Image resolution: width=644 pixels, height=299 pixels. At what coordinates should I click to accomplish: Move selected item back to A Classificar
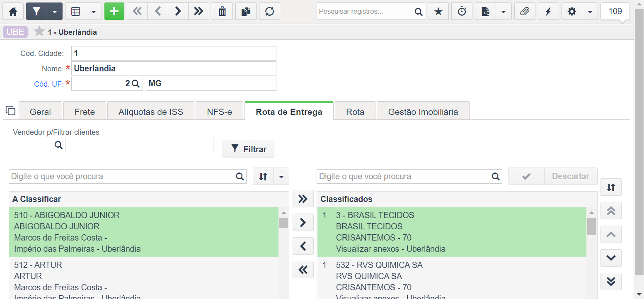303,246
